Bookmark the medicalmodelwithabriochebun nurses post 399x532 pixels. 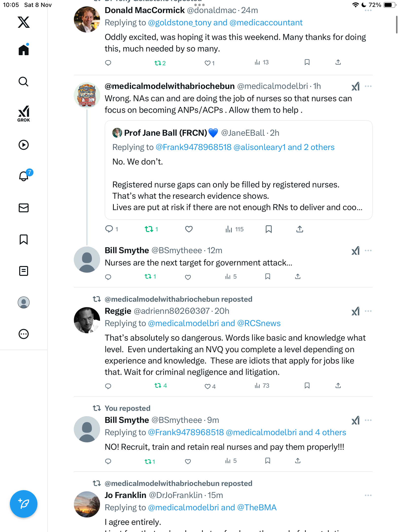(x=268, y=229)
